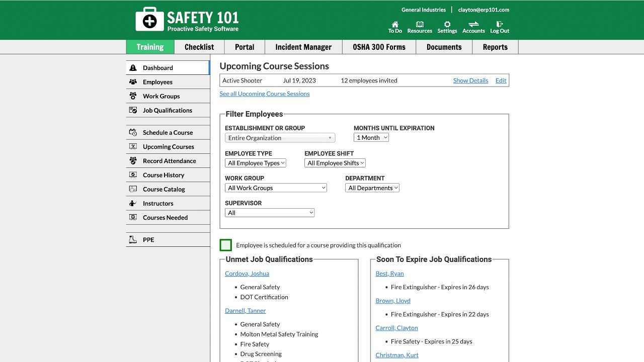Click the Dashboard bell icon in sidebar
The width and height of the screenshot is (644, 362).
[x=133, y=68]
